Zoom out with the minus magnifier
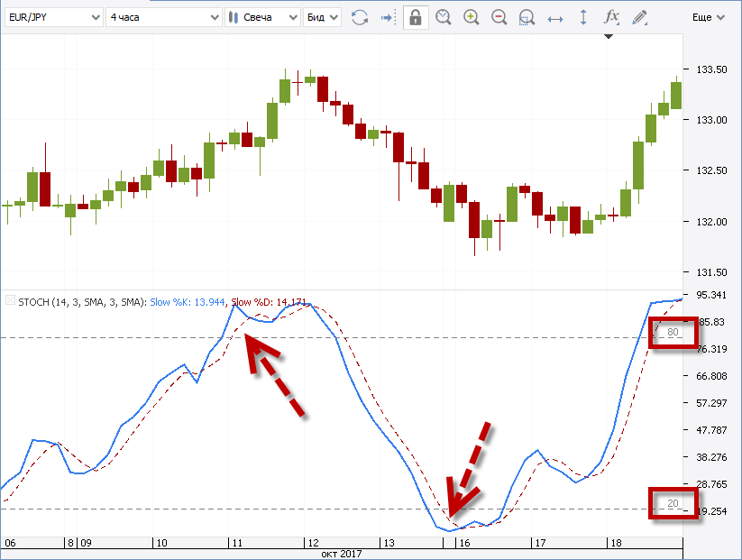The width and height of the screenshot is (742, 560). (499, 17)
